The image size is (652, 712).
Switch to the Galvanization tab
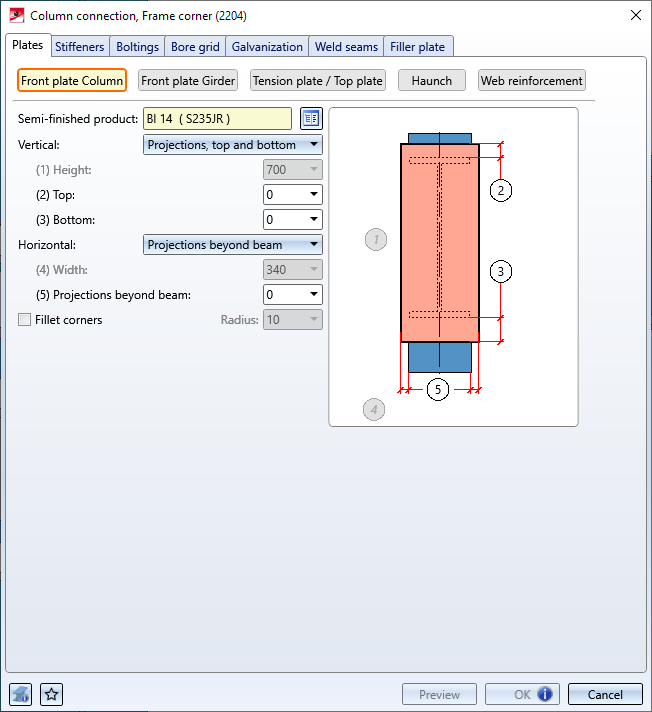267,47
